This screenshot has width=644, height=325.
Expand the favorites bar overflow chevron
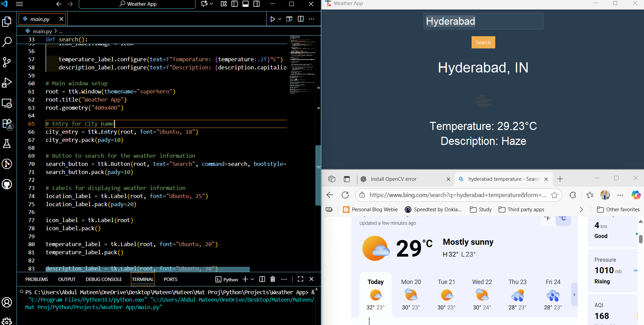[x=581, y=210]
